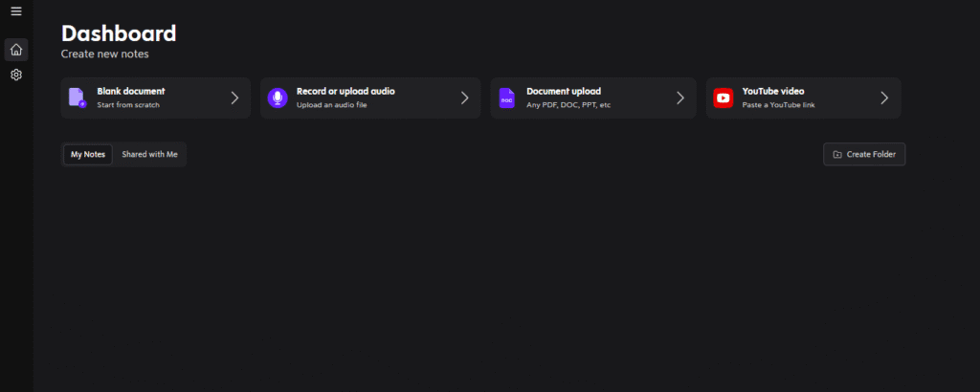The image size is (980, 392).
Task: Choose Record or upload audio title
Action: click(345, 91)
